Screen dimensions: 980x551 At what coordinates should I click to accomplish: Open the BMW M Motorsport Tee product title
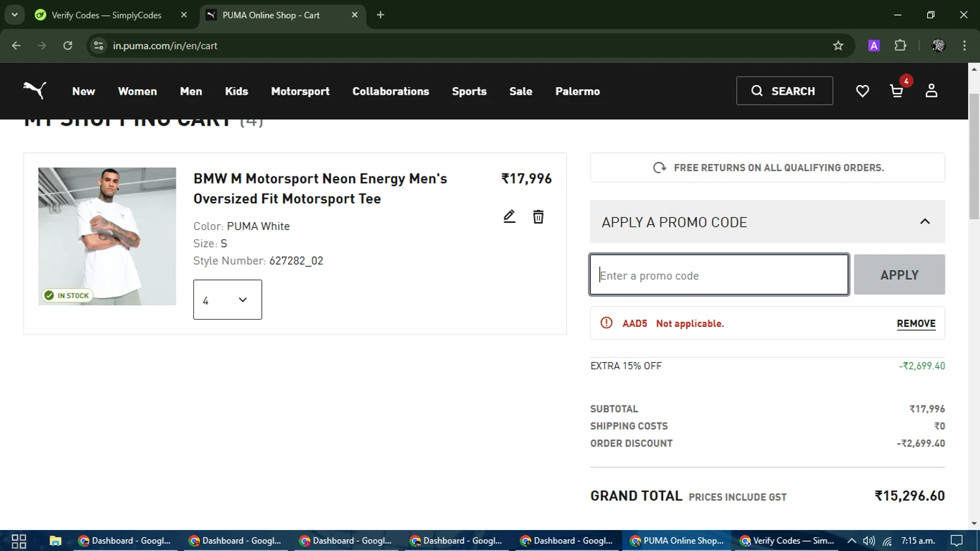(x=320, y=188)
